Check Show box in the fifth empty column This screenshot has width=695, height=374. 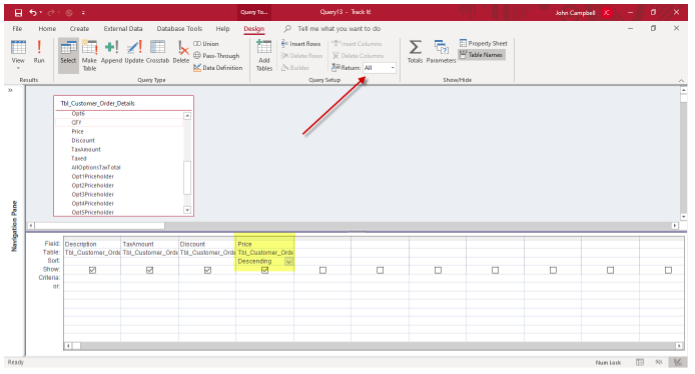click(x=323, y=270)
